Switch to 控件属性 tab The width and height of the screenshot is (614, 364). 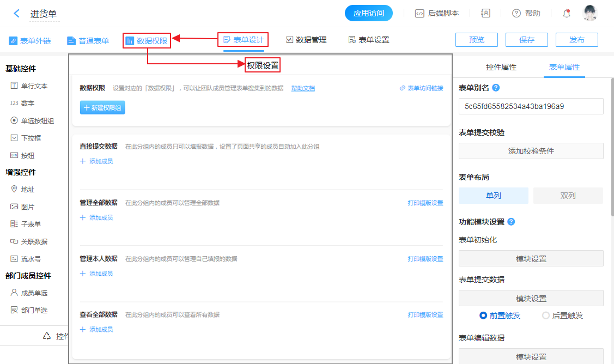coord(501,67)
